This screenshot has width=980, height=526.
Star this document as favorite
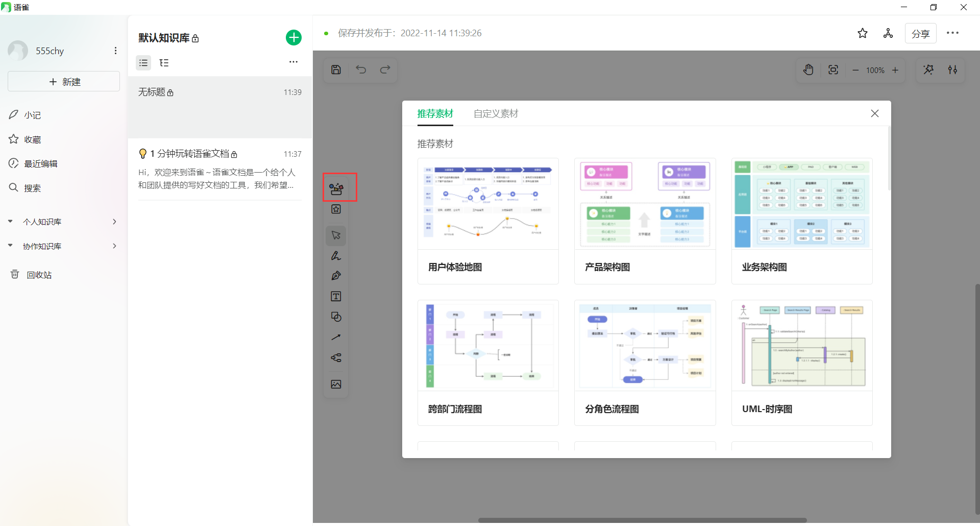tap(863, 33)
